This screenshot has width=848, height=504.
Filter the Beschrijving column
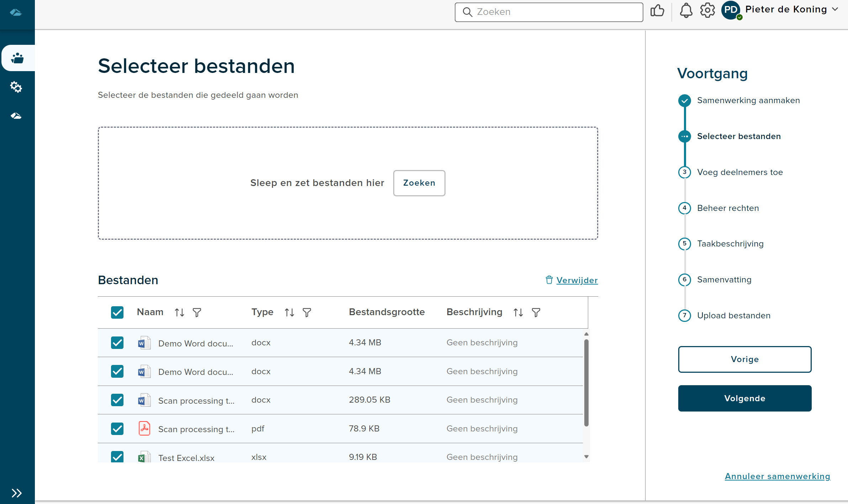coord(536,312)
